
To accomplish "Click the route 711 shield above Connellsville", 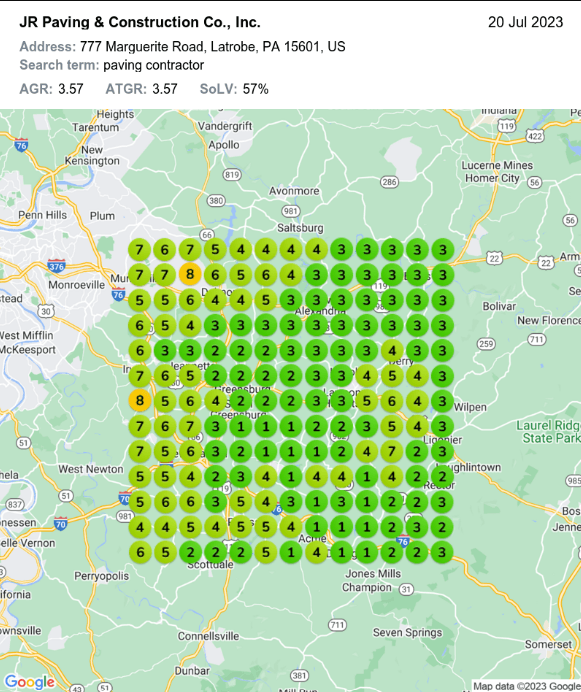I will 337,625.
